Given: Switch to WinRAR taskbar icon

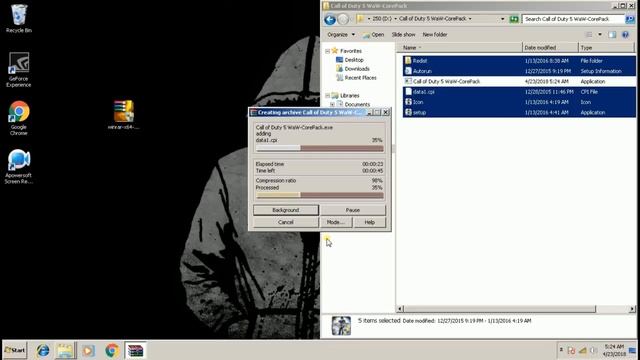Looking at the screenshot, I should 136,350.
